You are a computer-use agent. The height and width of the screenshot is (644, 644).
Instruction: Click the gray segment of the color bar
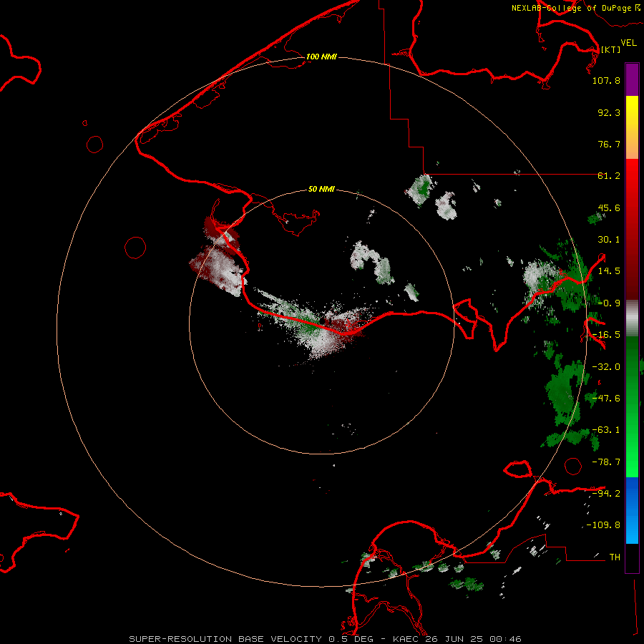pyautogui.click(x=632, y=318)
